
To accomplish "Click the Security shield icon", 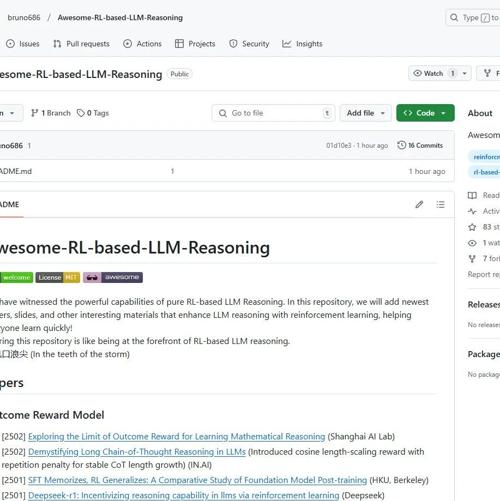I will 233,44.
